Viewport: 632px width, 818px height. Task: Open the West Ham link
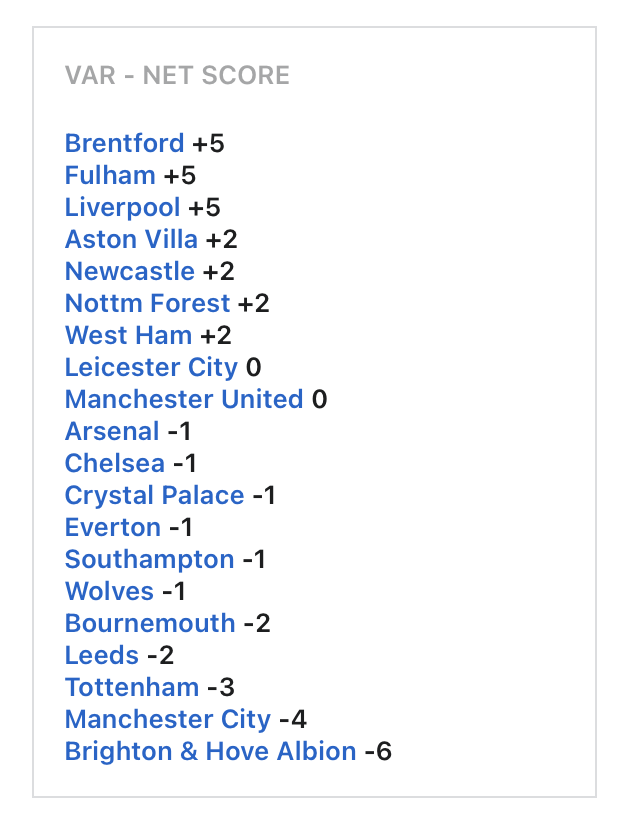click(128, 335)
